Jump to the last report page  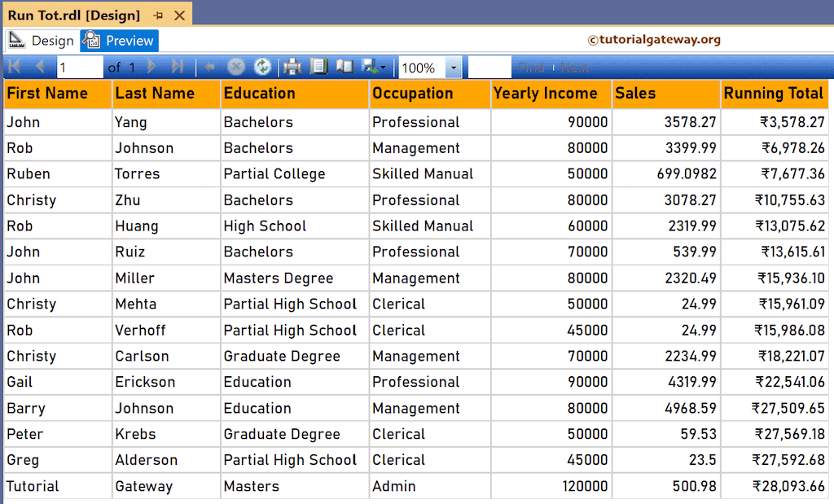(176, 67)
